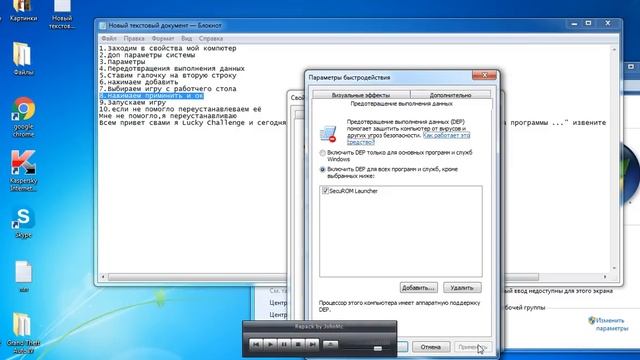Viewport: 640px width, 360px height.
Task: Adjust the media widget volume slider
Action: point(378,348)
